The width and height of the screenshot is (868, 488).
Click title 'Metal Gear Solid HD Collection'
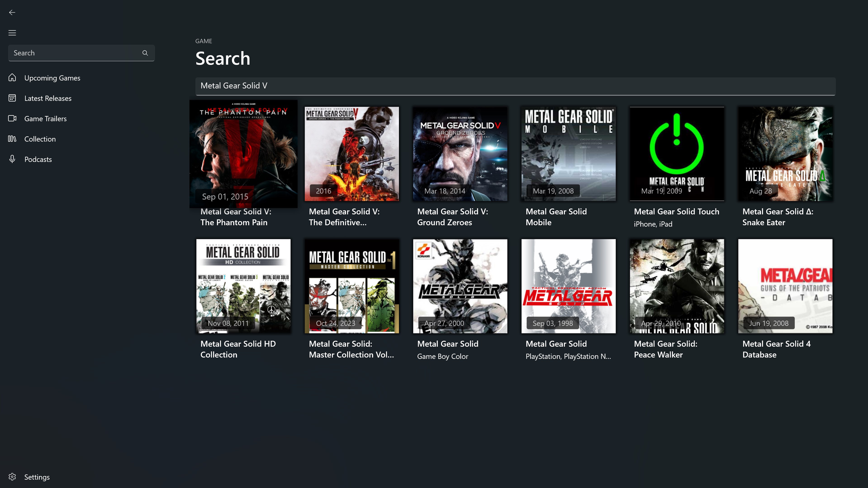[238, 349]
